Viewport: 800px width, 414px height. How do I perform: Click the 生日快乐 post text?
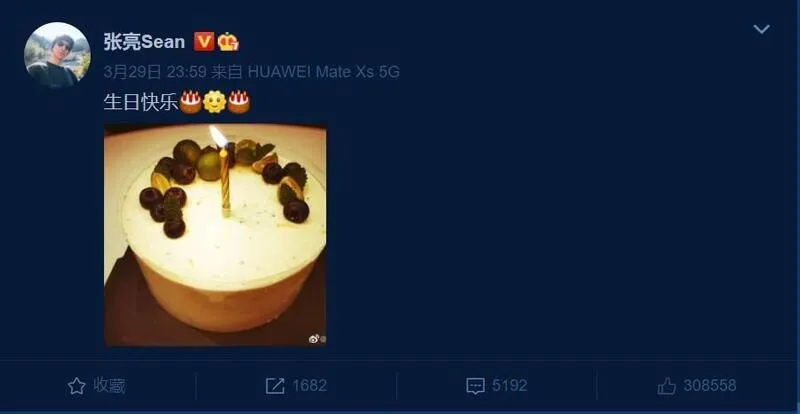tap(141, 102)
